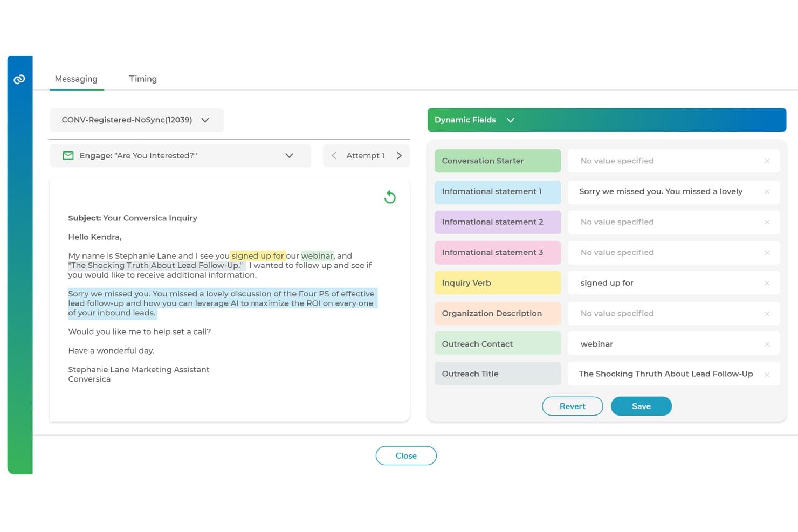Click the Save button
This screenshot has height=532, width=798.
click(641, 406)
